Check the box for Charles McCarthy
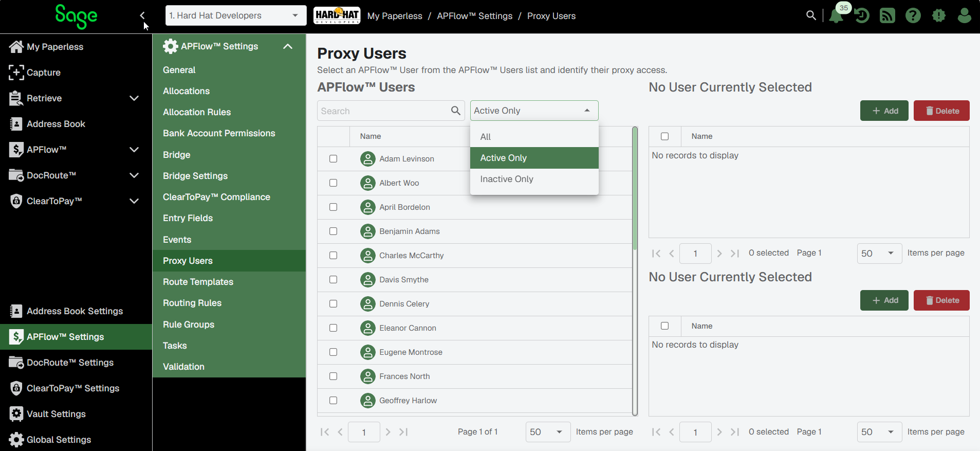980x451 pixels. (334, 256)
